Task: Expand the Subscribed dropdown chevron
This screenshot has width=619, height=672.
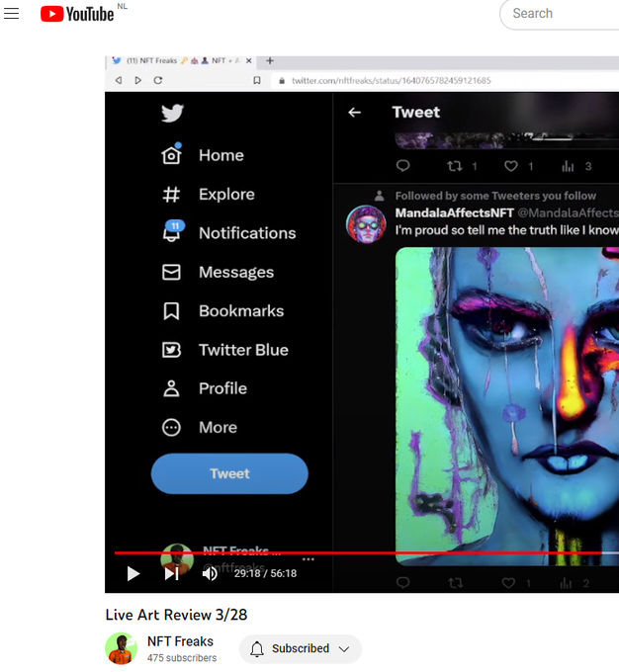Action: (343, 649)
